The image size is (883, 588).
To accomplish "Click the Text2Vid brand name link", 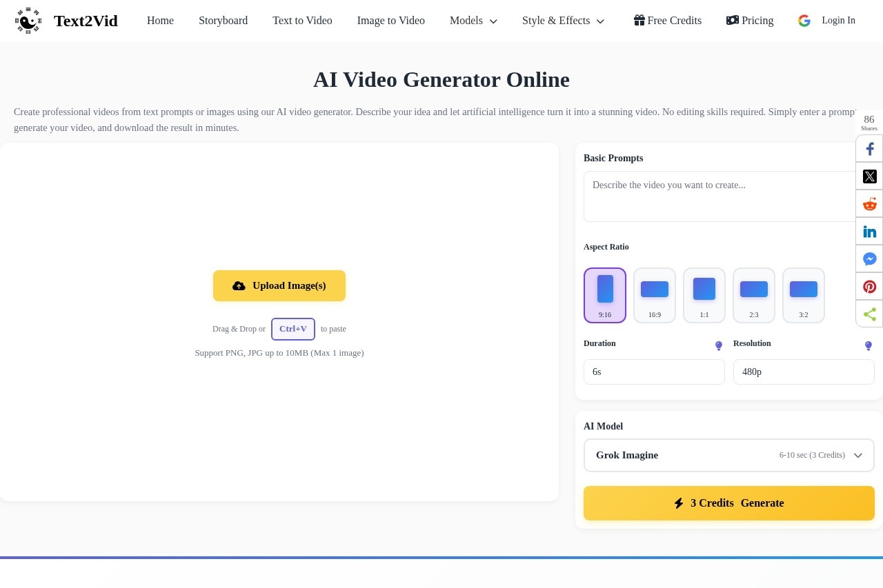I will click(x=86, y=21).
